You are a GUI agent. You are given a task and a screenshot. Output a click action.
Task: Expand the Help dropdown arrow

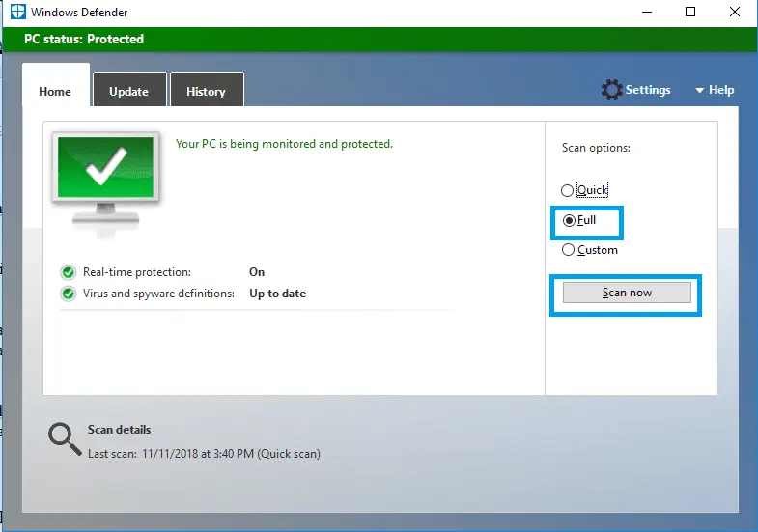pos(699,91)
